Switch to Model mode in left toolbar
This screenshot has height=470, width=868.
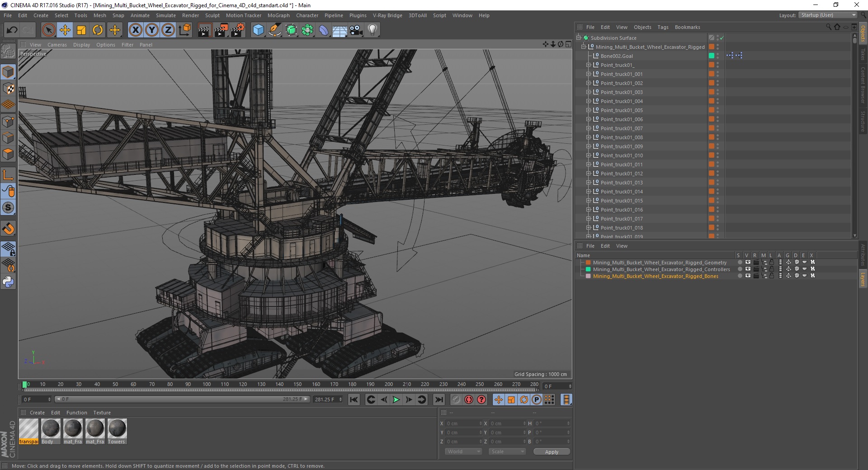click(x=8, y=72)
